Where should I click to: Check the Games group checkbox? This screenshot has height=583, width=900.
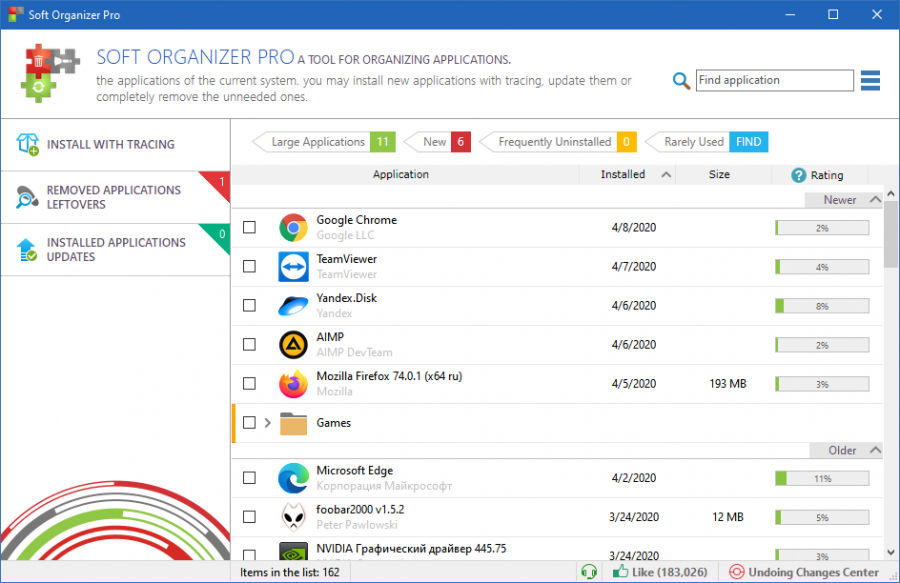coord(249,423)
